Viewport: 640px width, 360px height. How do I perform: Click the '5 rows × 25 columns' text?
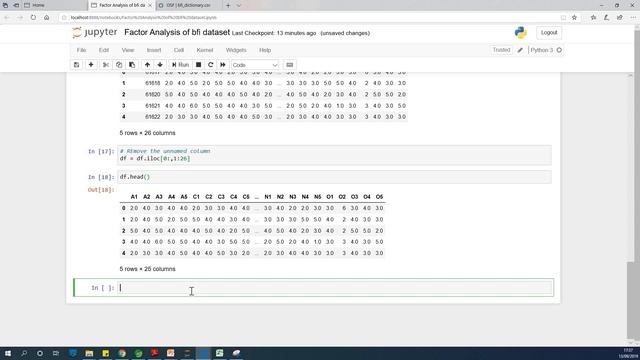[147, 269]
